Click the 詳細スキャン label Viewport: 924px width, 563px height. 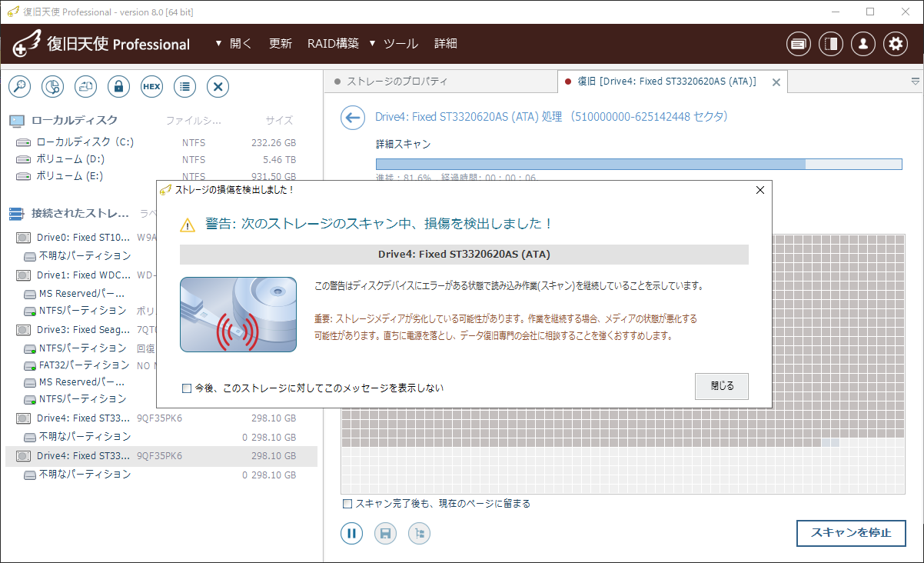pyautogui.click(x=403, y=144)
